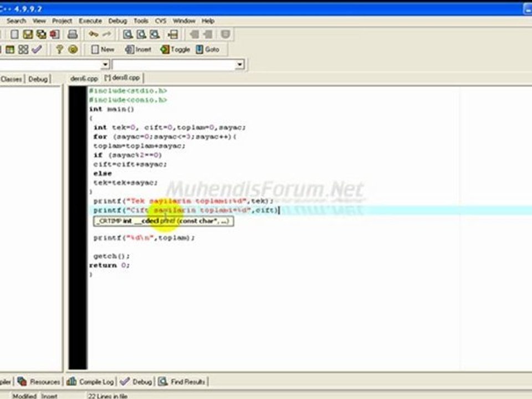
Task: Click the Remove from Project icon
Action: [208, 34]
